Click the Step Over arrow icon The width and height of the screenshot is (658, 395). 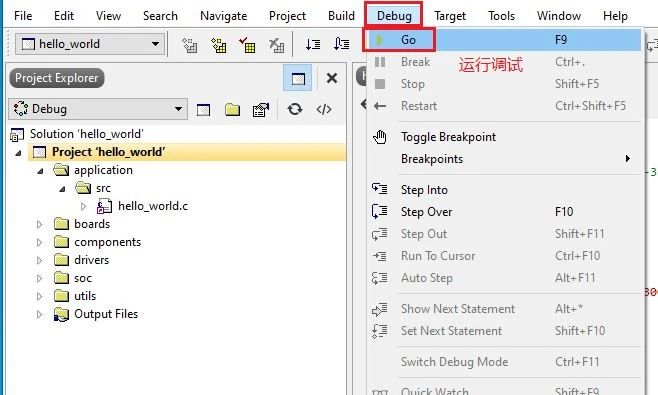(x=380, y=211)
